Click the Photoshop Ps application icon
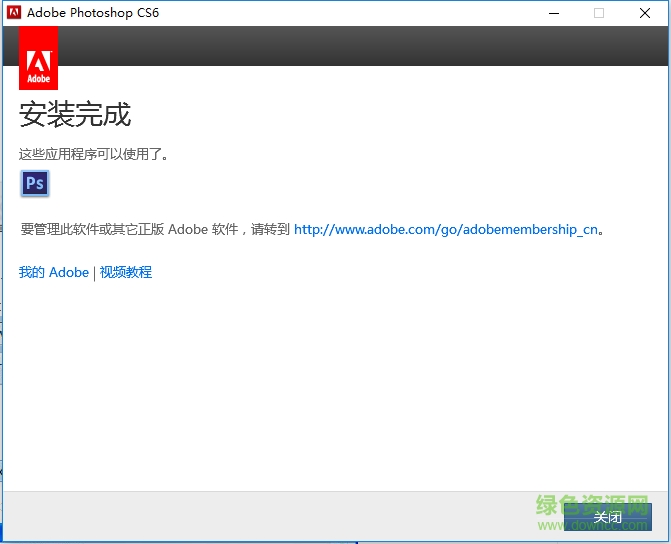Image resolution: width=671 pixels, height=544 pixels. tap(35, 183)
